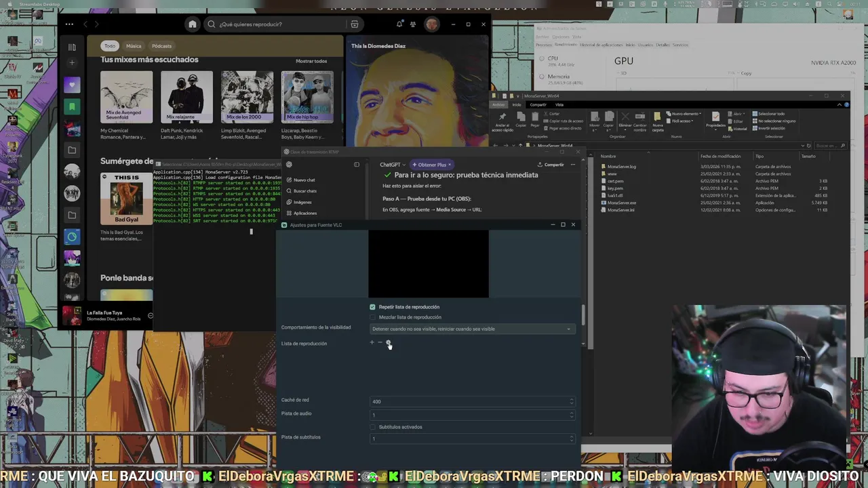This screenshot has height=488, width=868.
Task: Open Compartir tab in Explorer ribbon
Action: pos(538,104)
